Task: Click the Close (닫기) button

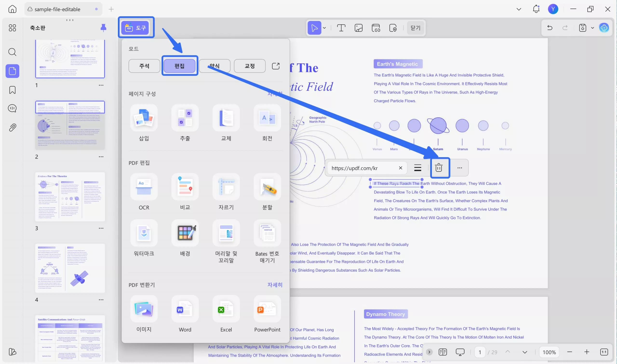Action: [x=415, y=28]
